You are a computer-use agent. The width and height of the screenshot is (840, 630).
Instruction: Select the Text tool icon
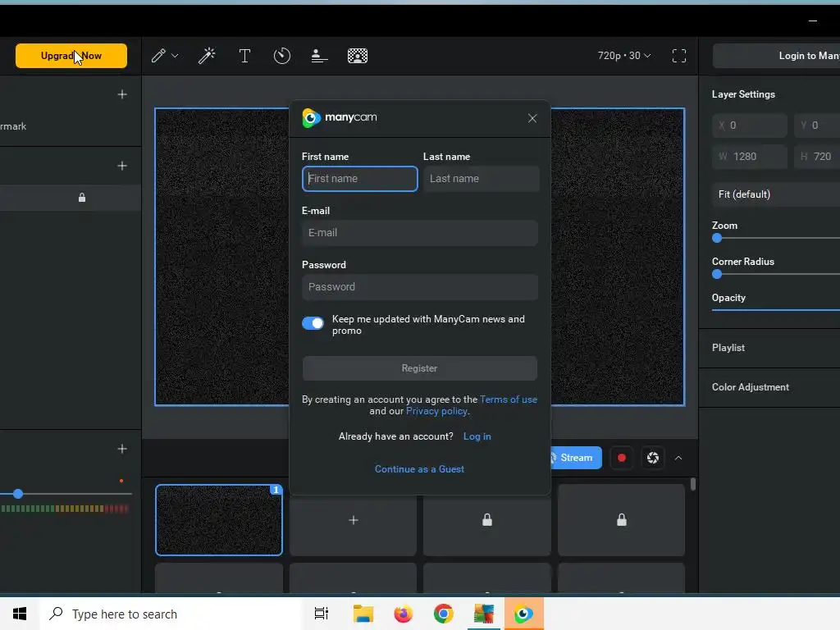[244, 56]
